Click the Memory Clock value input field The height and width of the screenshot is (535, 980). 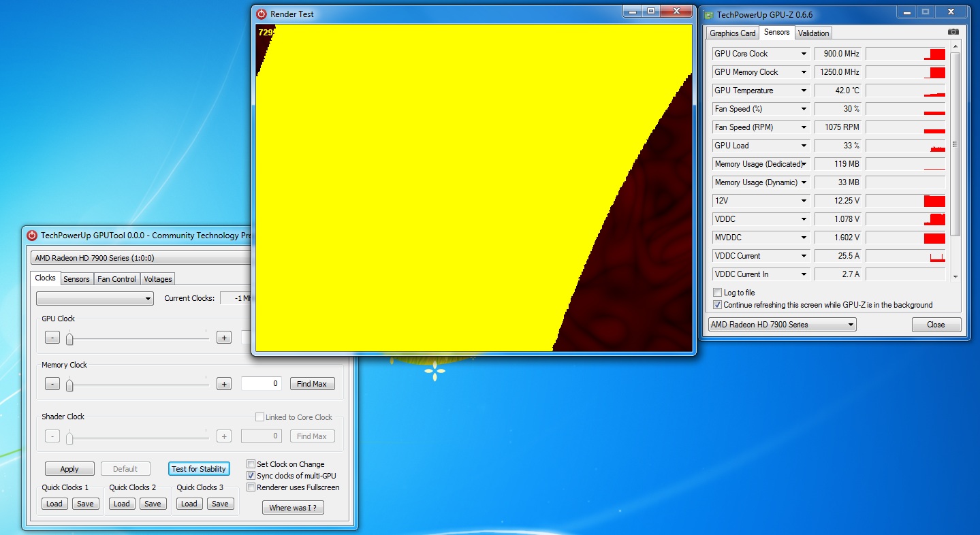point(262,384)
